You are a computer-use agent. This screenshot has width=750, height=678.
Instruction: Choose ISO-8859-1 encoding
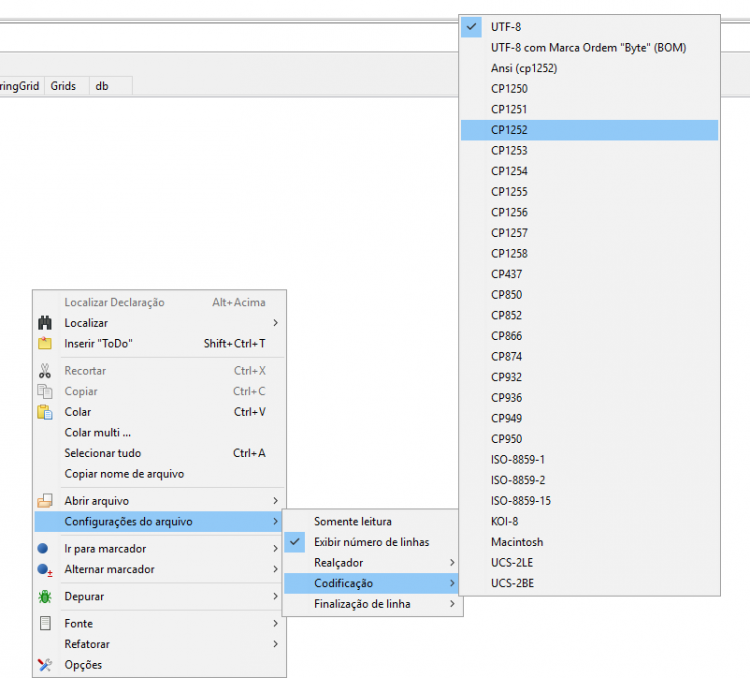[x=589, y=459]
